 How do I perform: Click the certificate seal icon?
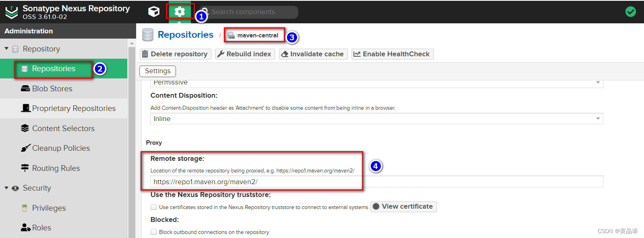(376, 206)
